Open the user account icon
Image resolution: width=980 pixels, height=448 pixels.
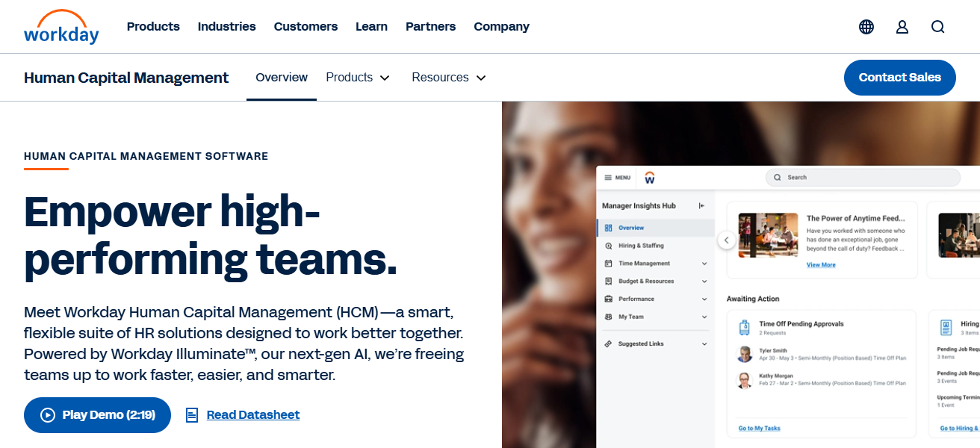[x=902, y=27]
